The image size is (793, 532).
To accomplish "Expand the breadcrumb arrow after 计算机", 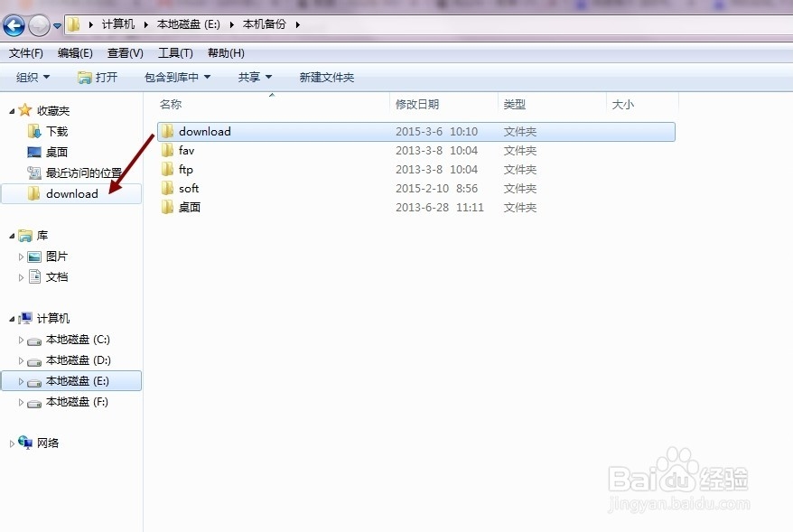I will pyautogui.click(x=145, y=24).
